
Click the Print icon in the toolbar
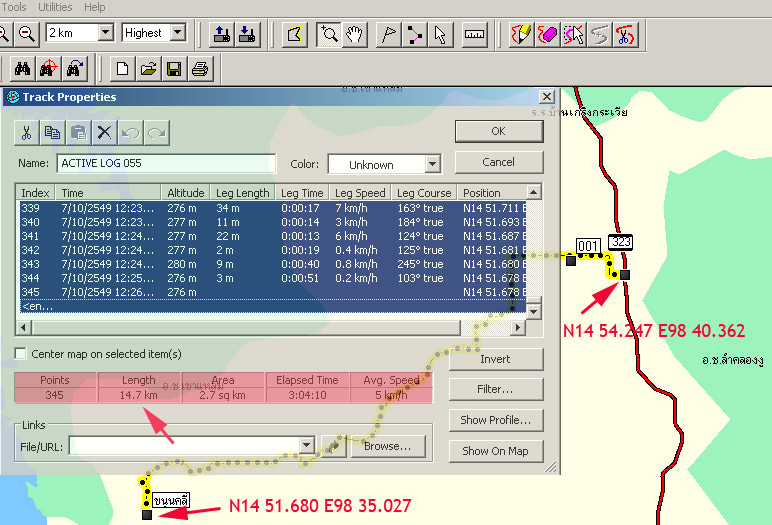(199, 69)
